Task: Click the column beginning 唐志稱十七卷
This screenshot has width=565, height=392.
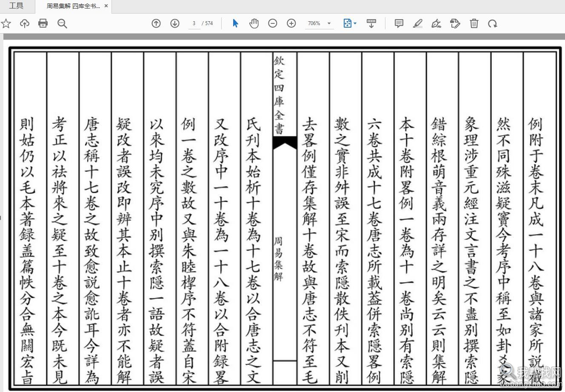Action: pos(92,250)
